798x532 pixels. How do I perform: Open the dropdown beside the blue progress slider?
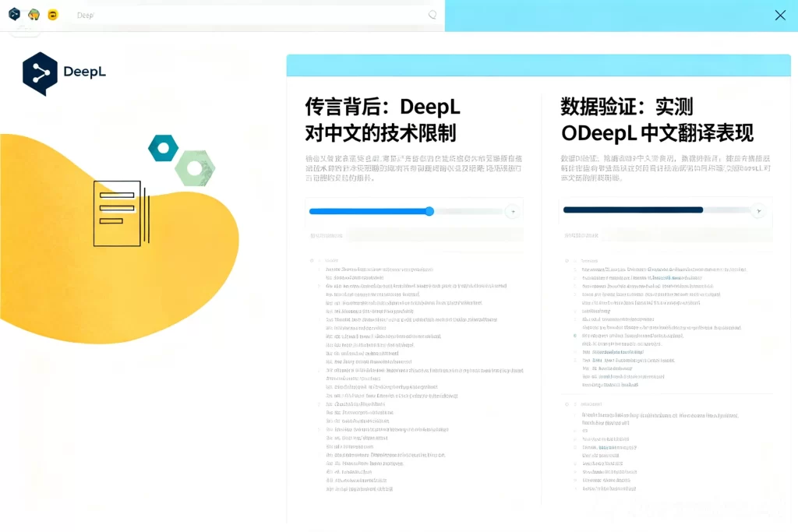tap(514, 211)
